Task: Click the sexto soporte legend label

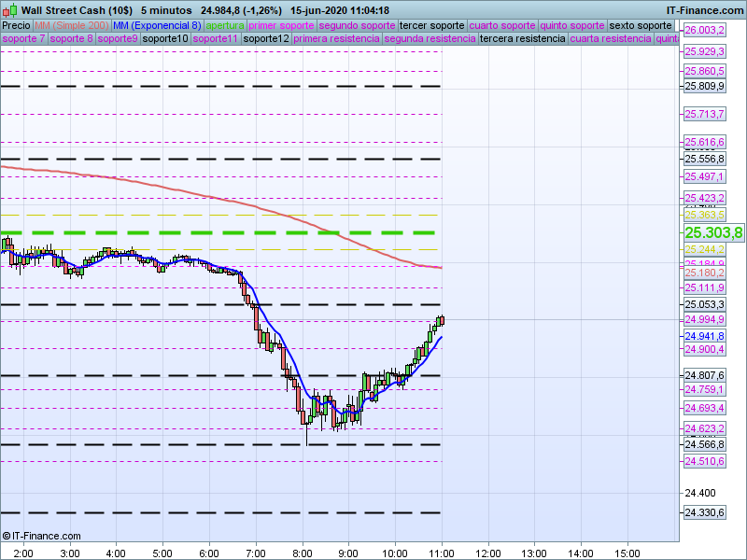Action: [641, 26]
